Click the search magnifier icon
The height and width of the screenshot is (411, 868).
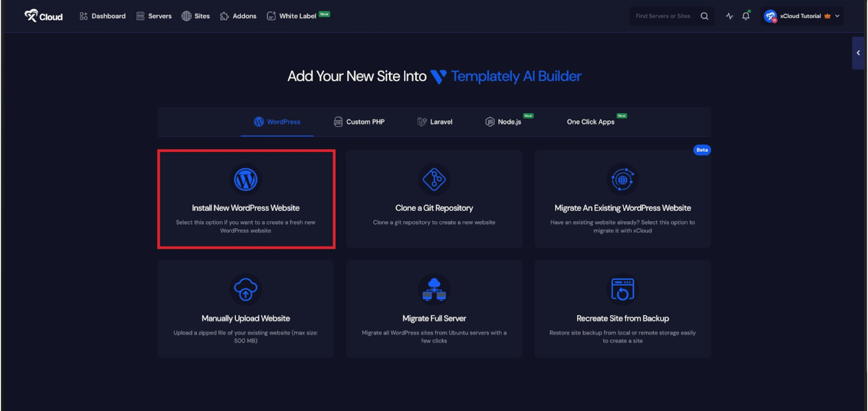(x=704, y=16)
